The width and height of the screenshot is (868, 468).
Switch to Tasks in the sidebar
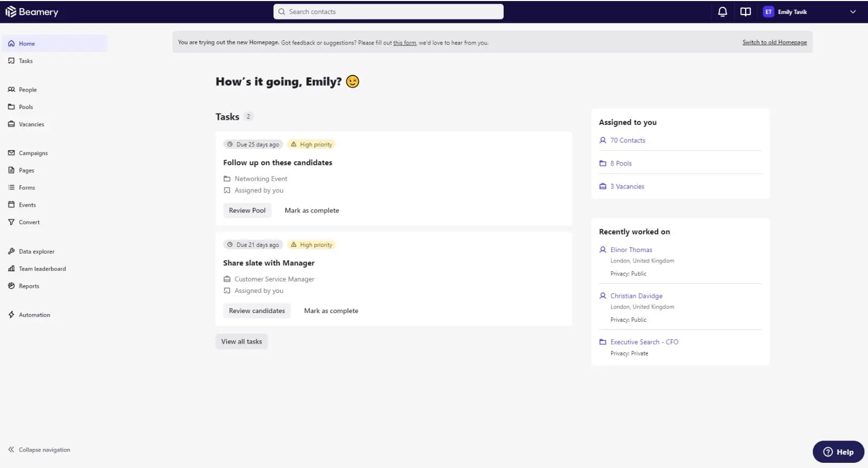25,60
